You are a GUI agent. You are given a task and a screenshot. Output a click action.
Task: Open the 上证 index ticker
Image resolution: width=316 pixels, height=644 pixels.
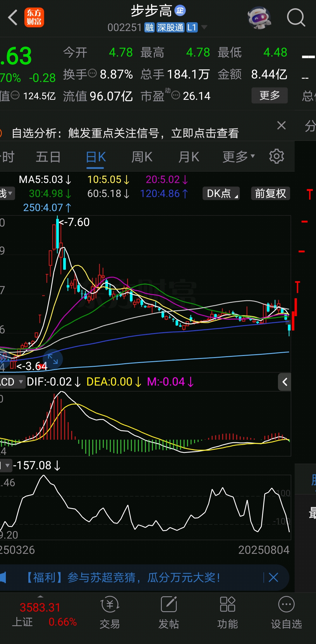(44, 615)
